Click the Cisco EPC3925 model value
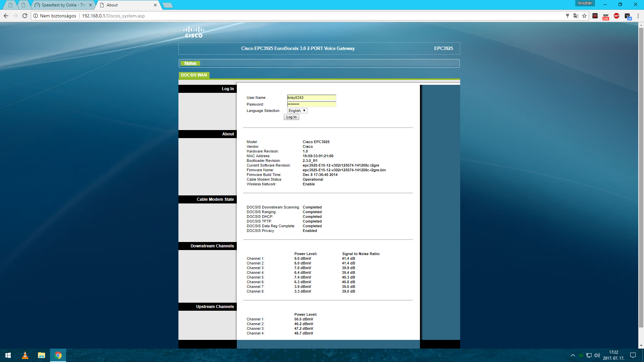Image resolution: width=644 pixels, height=362 pixels. (316, 142)
